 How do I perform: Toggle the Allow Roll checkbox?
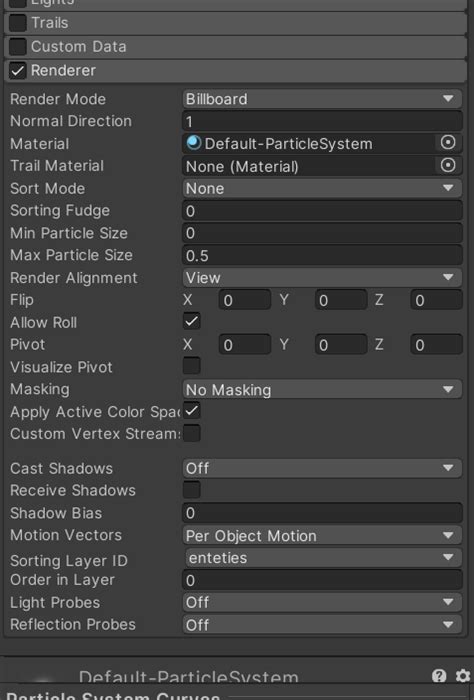click(191, 321)
